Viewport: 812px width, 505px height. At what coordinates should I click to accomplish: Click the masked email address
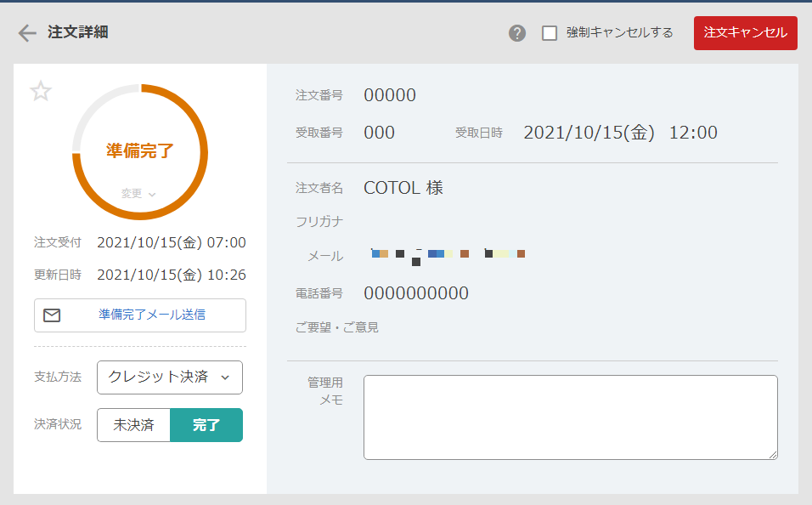click(x=446, y=253)
